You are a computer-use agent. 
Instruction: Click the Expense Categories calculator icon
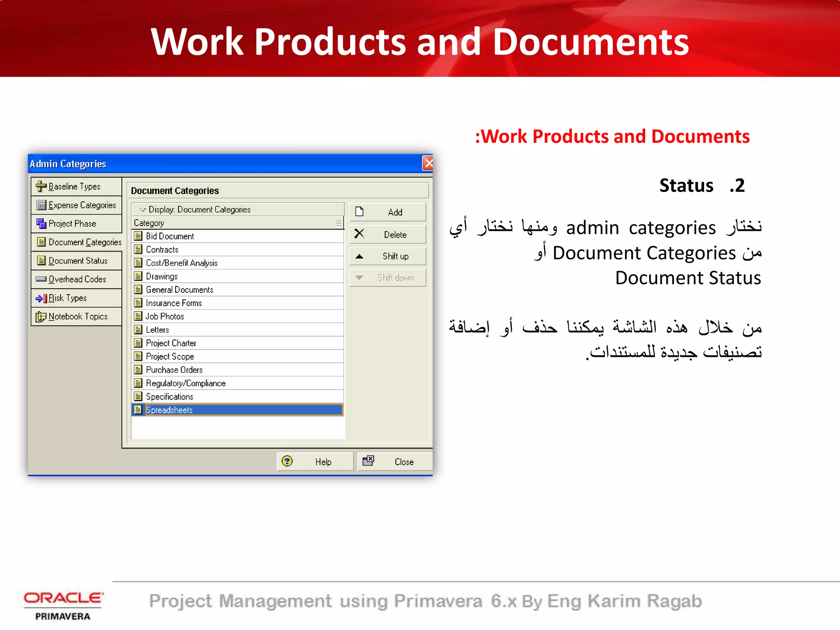[41, 205]
